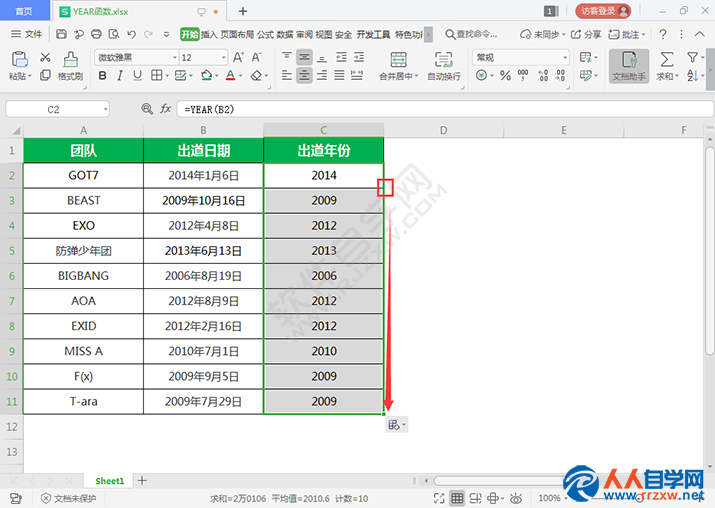
Task: Click the add new sheet plus
Action: tap(142, 480)
